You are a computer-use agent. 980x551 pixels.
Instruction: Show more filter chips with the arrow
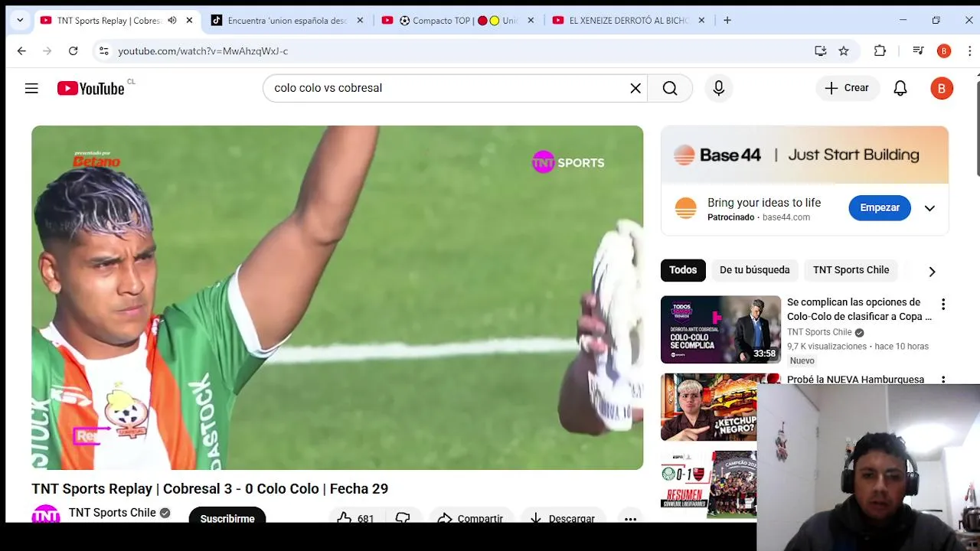point(932,272)
